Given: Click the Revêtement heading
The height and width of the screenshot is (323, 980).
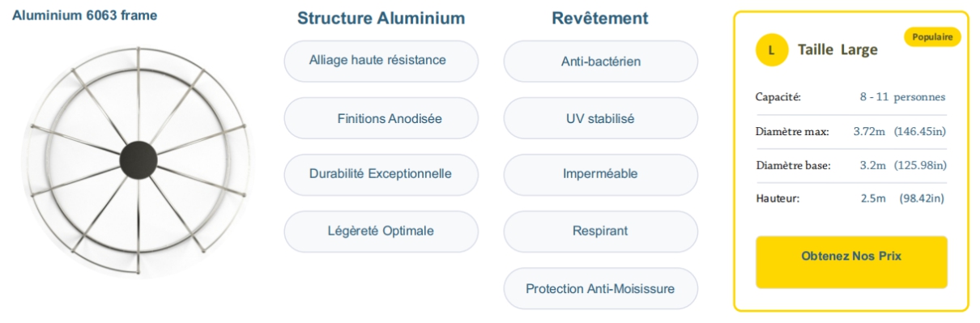Looking at the screenshot, I should pyautogui.click(x=600, y=18).
